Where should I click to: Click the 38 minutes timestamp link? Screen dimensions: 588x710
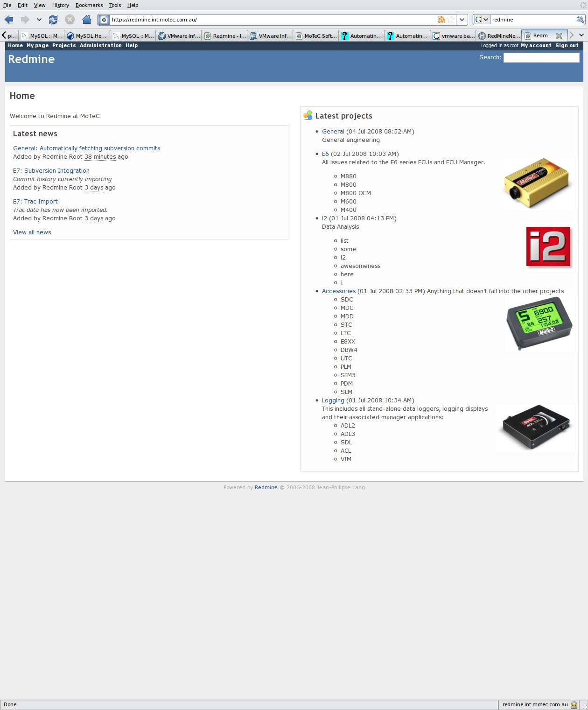click(100, 157)
